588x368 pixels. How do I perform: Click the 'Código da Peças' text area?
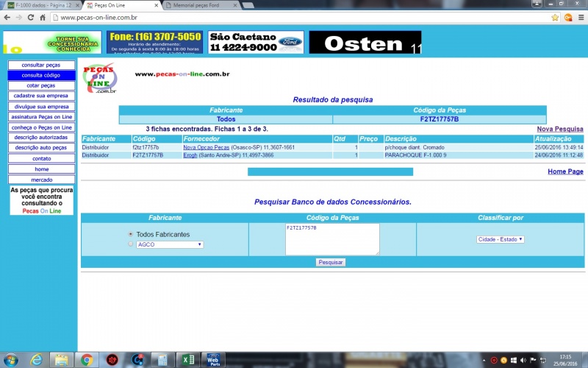point(332,239)
